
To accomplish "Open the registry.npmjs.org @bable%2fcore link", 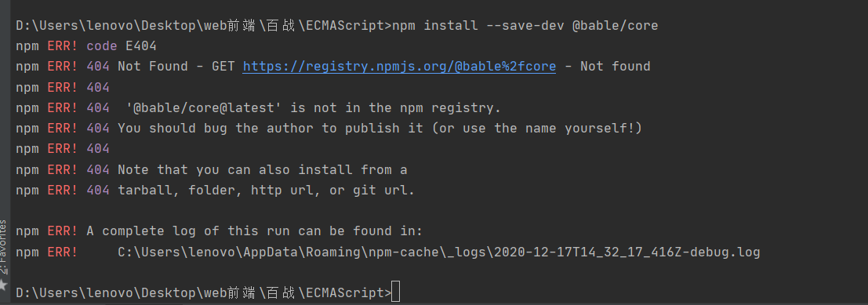I will 399,67.
